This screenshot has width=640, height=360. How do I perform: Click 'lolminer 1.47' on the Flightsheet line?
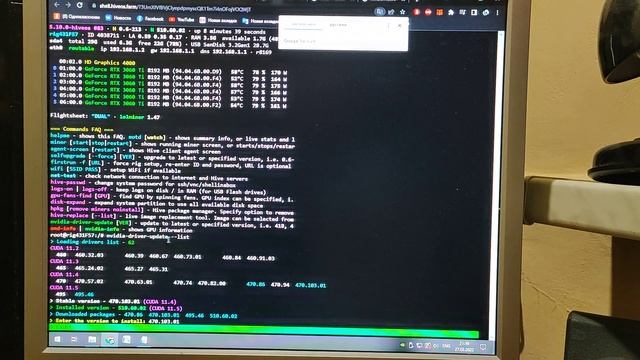(140, 117)
